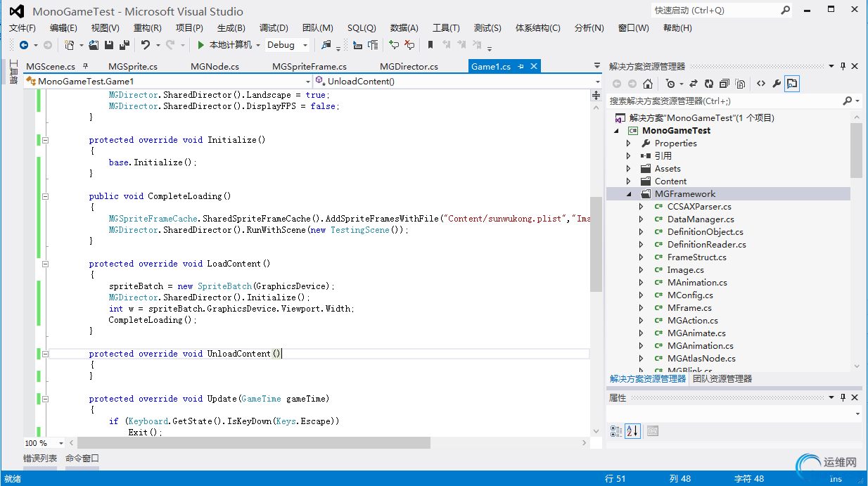The height and width of the screenshot is (486, 868).
Task: Collapse the MGFramework folder
Action: [x=629, y=194]
